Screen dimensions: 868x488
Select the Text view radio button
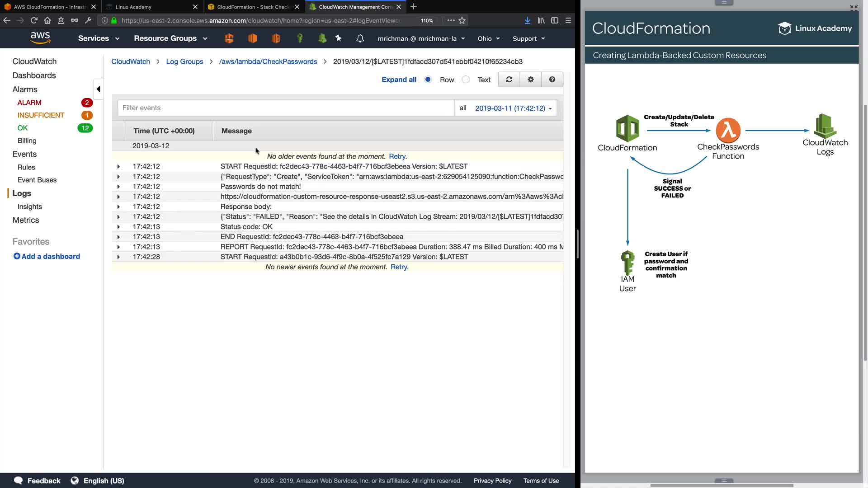(x=466, y=80)
